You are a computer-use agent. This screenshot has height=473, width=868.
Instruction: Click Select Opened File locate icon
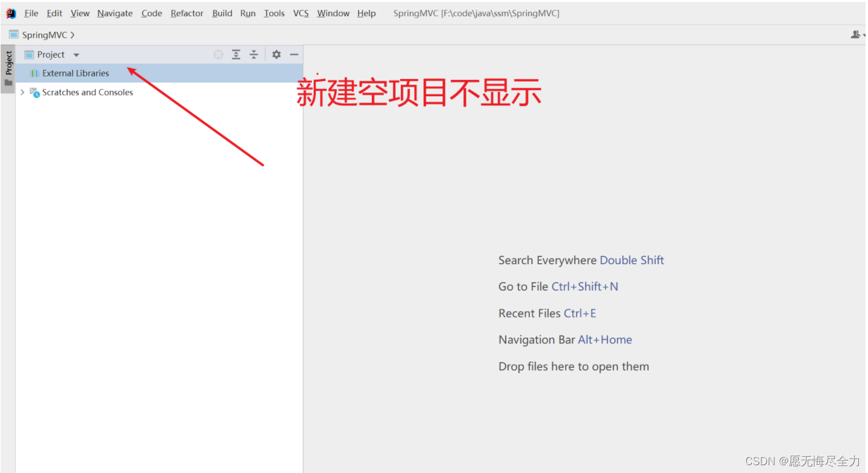click(x=219, y=55)
